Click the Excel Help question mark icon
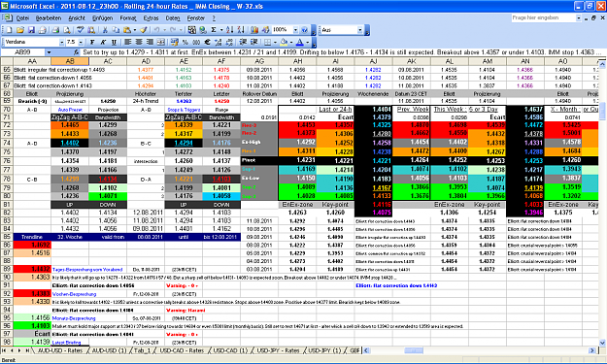This screenshot has height=364, width=607. [x=304, y=30]
